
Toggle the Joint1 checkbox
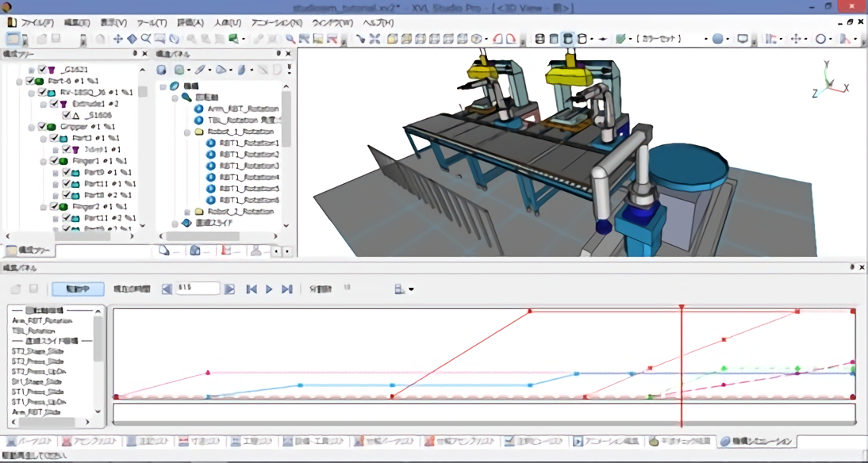coord(66,149)
